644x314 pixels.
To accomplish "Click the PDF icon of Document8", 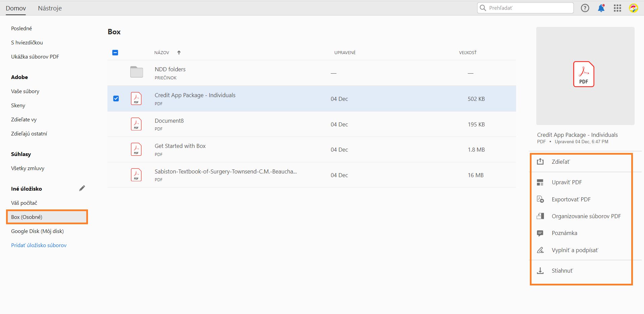I will tap(136, 124).
